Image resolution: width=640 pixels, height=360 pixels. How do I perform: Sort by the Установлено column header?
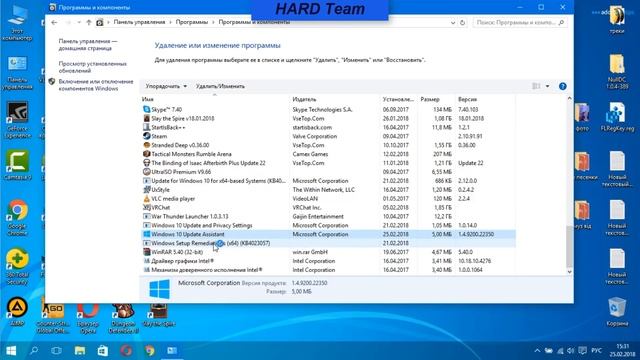[x=398, y=99]
